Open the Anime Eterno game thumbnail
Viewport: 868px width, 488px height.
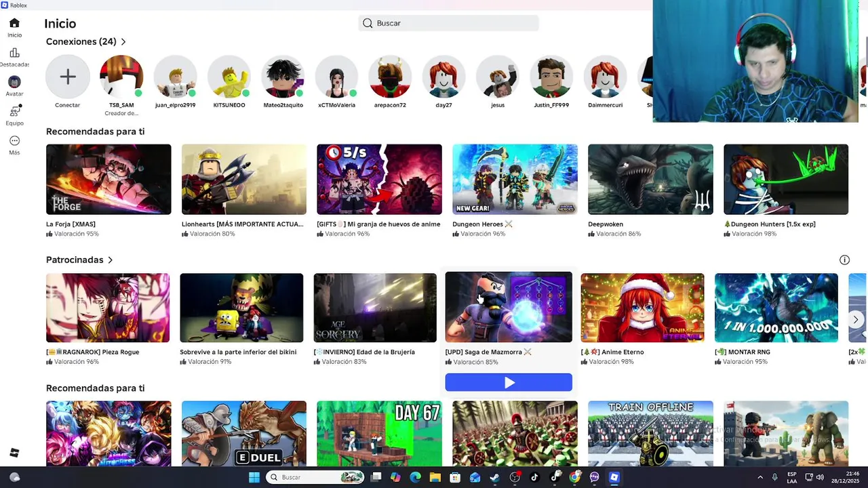pyautogui.click(x=642, y=308)
